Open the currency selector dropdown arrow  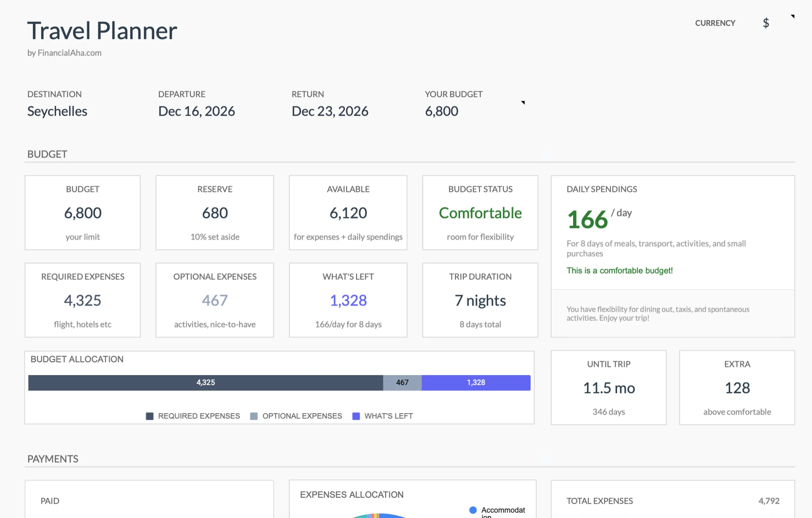tap(793, 16)
